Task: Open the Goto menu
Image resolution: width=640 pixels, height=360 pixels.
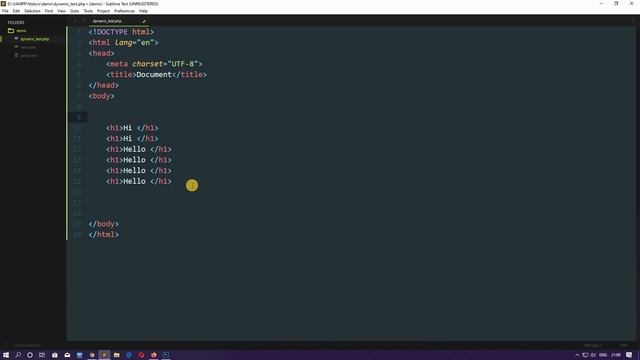Action: point(74,11)
